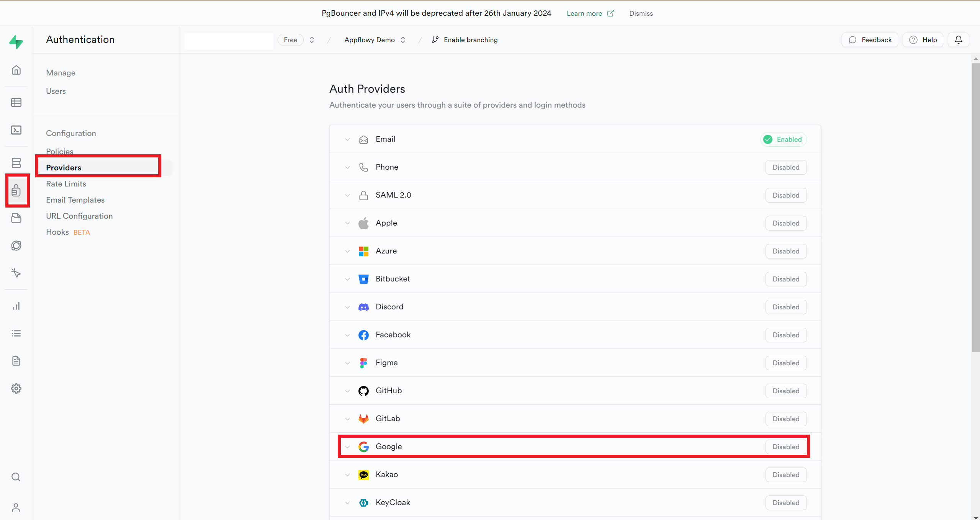Click the GitLab Disabled status badge
Image resolution: width=980 pixels, height=520 pixels.
786,419
